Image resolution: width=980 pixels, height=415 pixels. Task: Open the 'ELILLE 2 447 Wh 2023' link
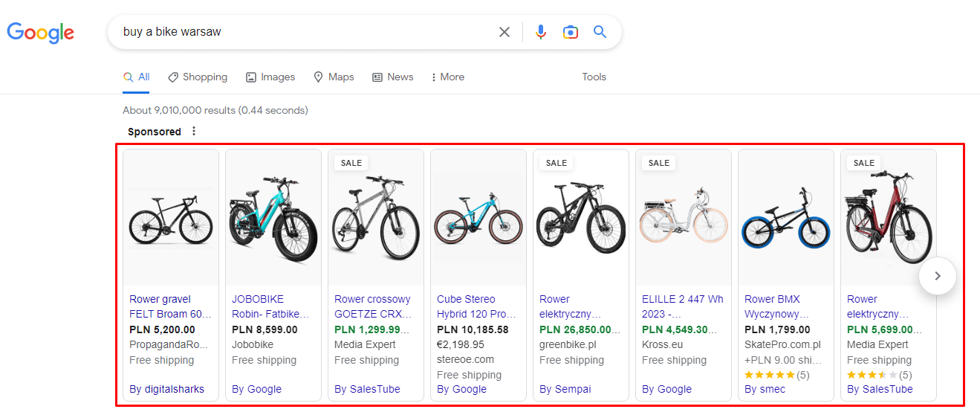tap(683, 306)
